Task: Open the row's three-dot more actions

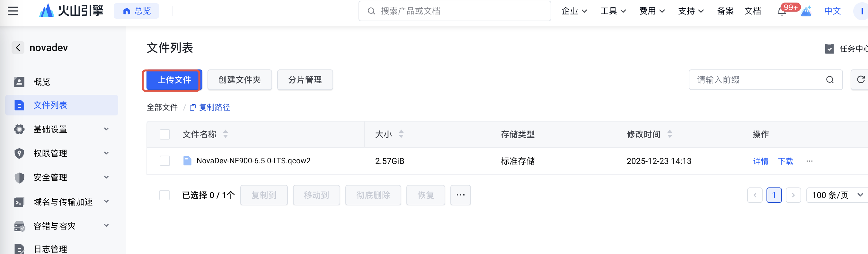Action: tap(809, 161)
